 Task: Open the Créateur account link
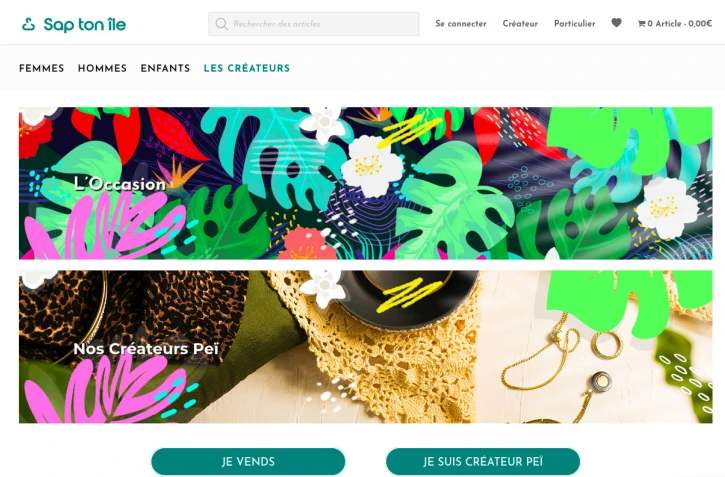point(520,24)
